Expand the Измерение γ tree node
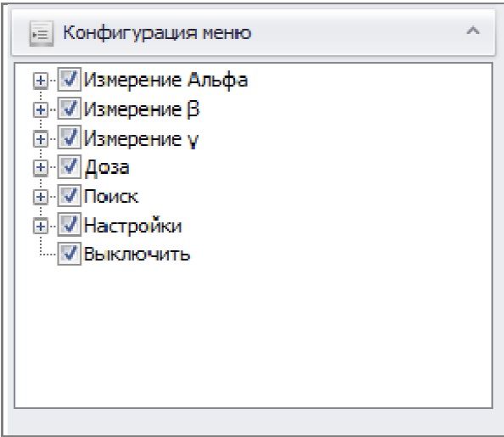 pyautogui.click(x=41, y=139)
